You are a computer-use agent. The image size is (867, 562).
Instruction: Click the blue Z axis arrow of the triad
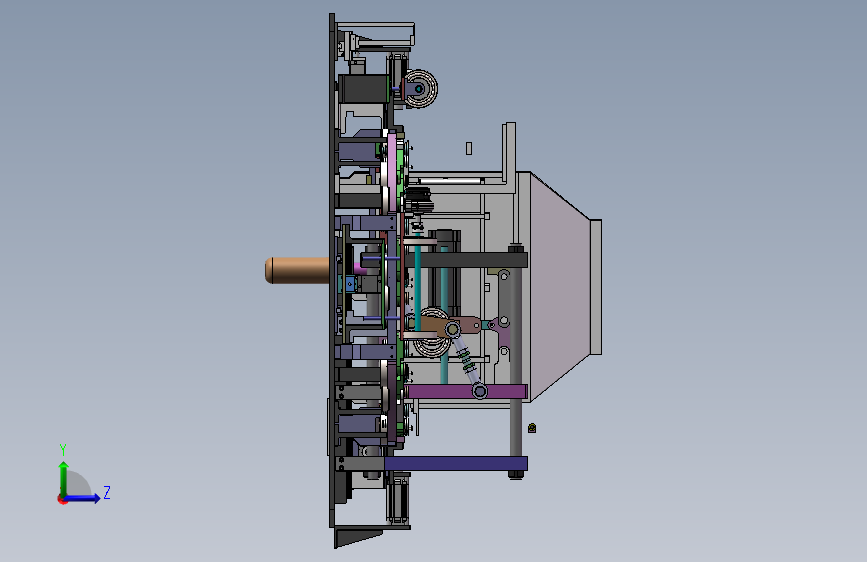(83, 498)
